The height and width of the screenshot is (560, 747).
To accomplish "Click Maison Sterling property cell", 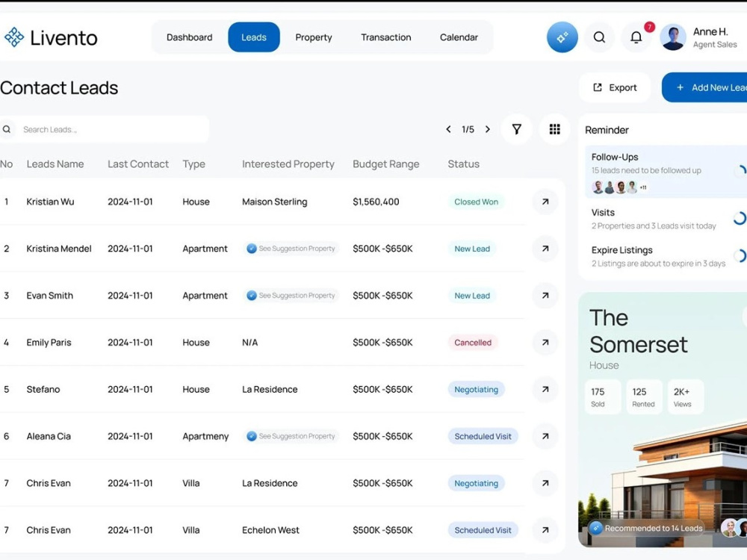I will coord(274,202).
